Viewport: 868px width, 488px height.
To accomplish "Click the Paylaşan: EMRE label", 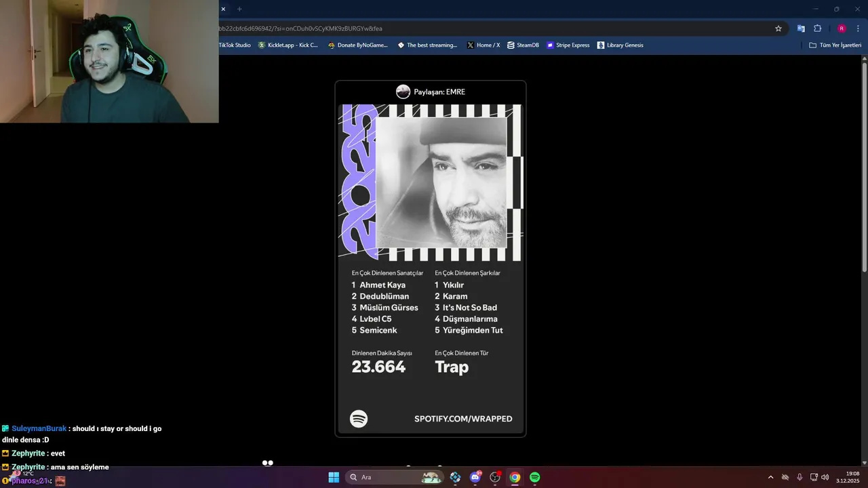I will (439, 91).
